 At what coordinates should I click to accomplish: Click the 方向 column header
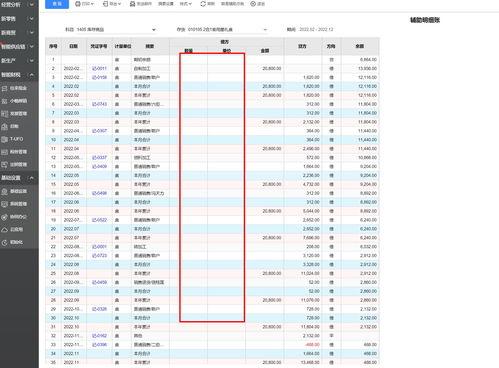point(331,46)
